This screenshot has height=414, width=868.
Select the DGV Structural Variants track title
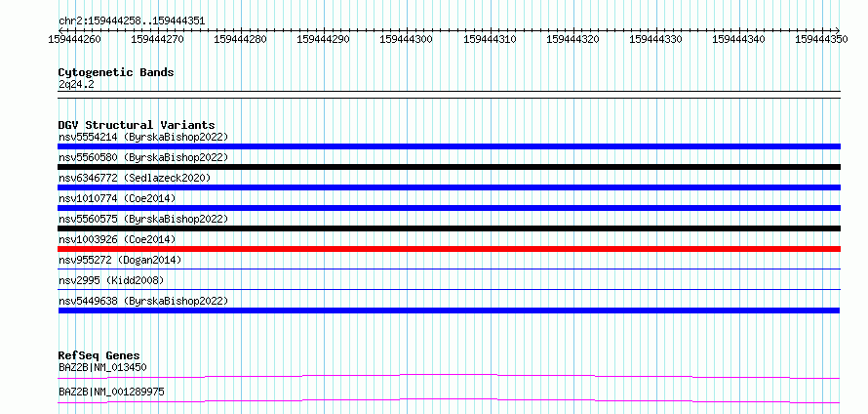137,125
